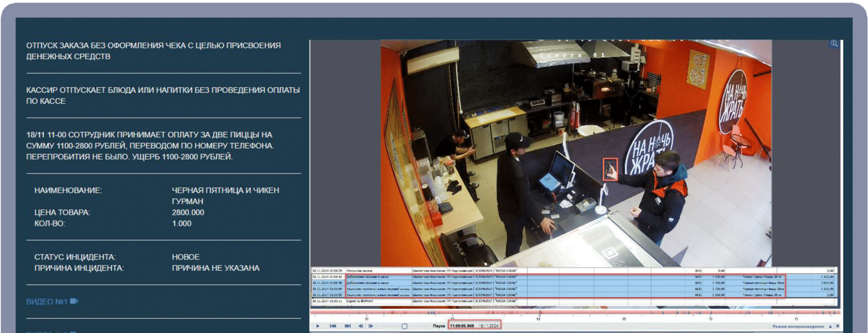Open the ВИДЕО №1 link
Image resolution: width=868 pixels, height=333 pixels.
pos(47,301)
